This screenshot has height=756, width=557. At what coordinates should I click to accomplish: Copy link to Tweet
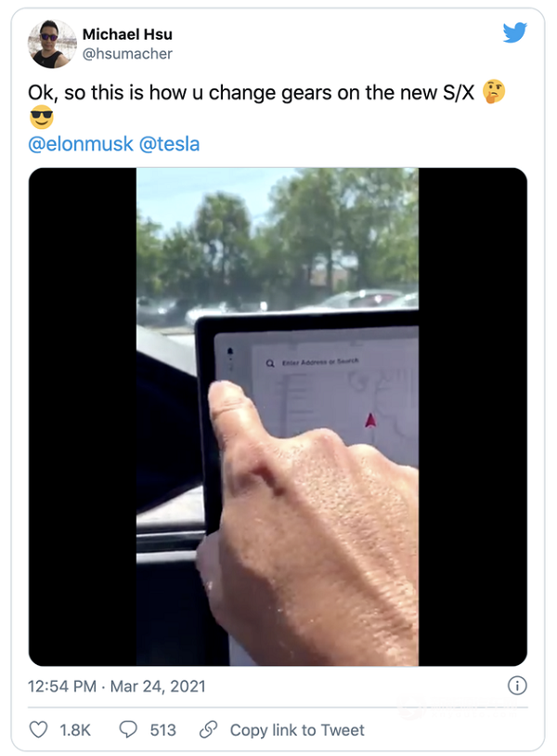click(x=297, y=730)
